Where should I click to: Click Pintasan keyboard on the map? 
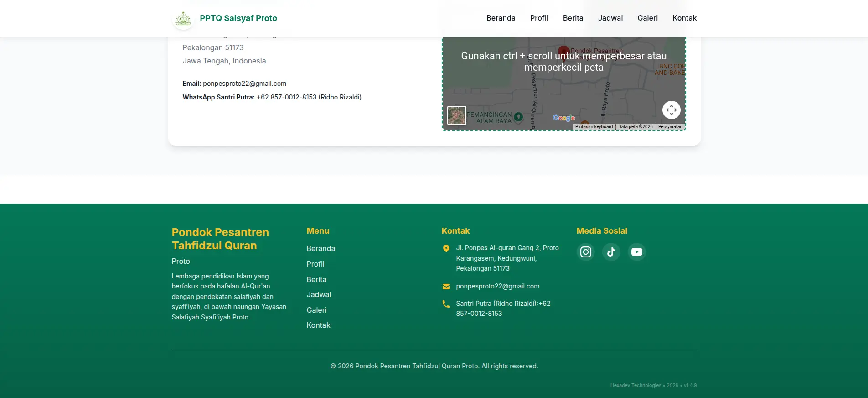594,127
